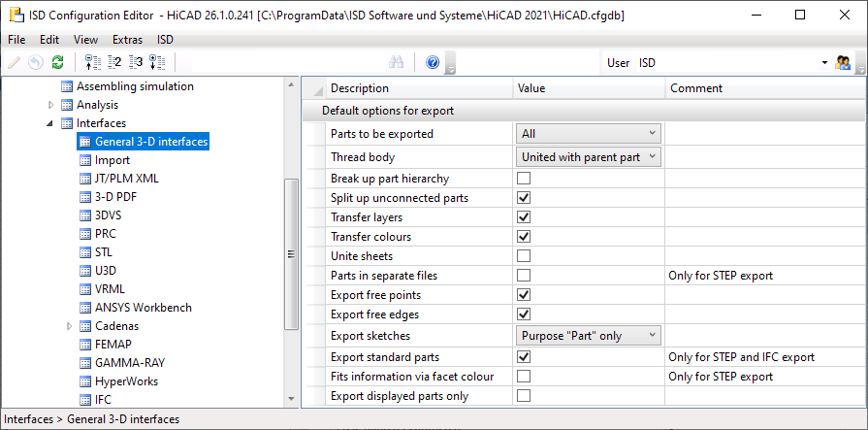The height and width of the screenshot is (430, 868).
Task: Enable the Break up part hierarchy checkbox
Action: [x=524, y=179]
